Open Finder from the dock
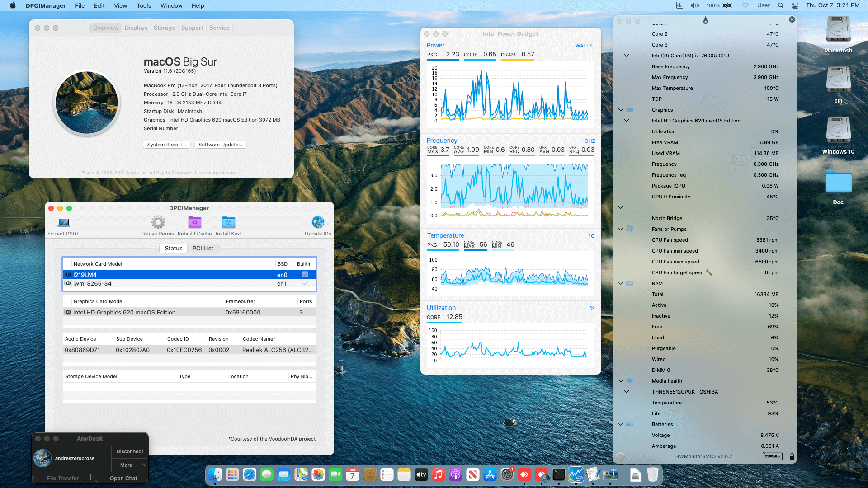This screenshot has height=488, width=868. click(x=215, y=474)
